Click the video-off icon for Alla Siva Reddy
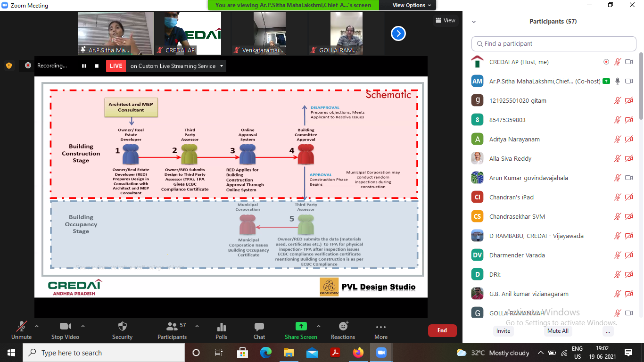 point(629,158)
